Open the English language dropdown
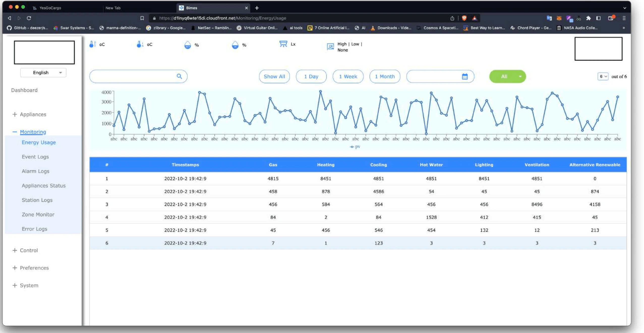The image size is (644, 333). 43,73
